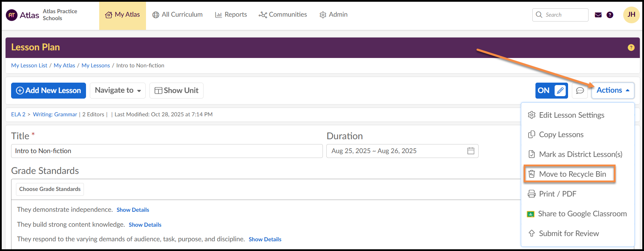The image size is (644, 251).
Task: Collapse the Actions dropdown menu
Action: (x=612, y=90)
